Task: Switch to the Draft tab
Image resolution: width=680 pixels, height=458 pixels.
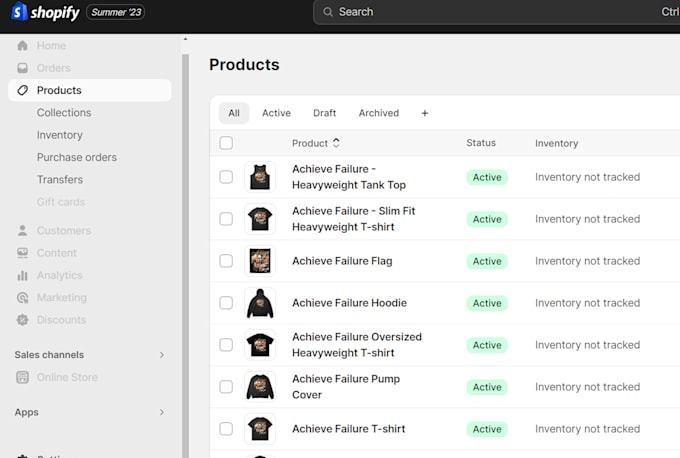Action: (324, 113)
